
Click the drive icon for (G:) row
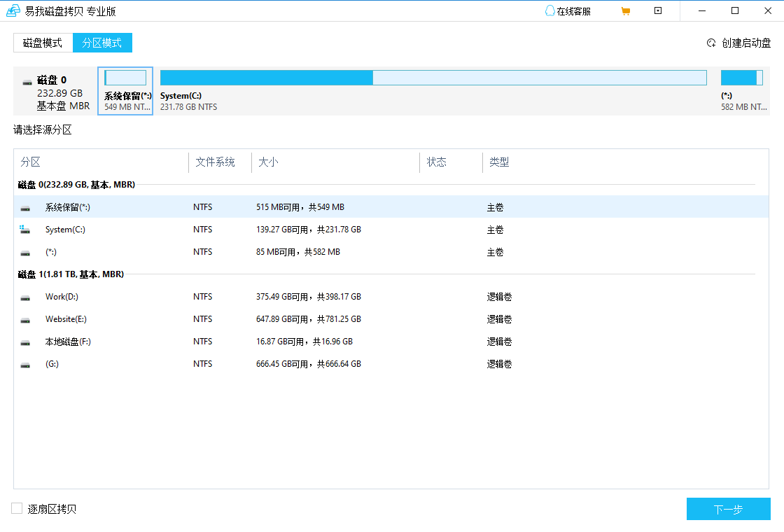(x=25, y=365)
